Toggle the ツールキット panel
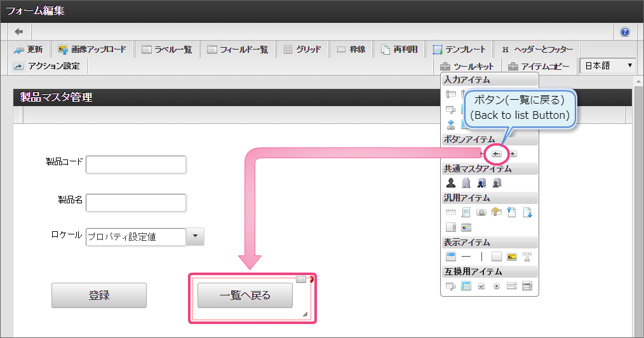Screen dimensions: 644x338 [467, 66]
